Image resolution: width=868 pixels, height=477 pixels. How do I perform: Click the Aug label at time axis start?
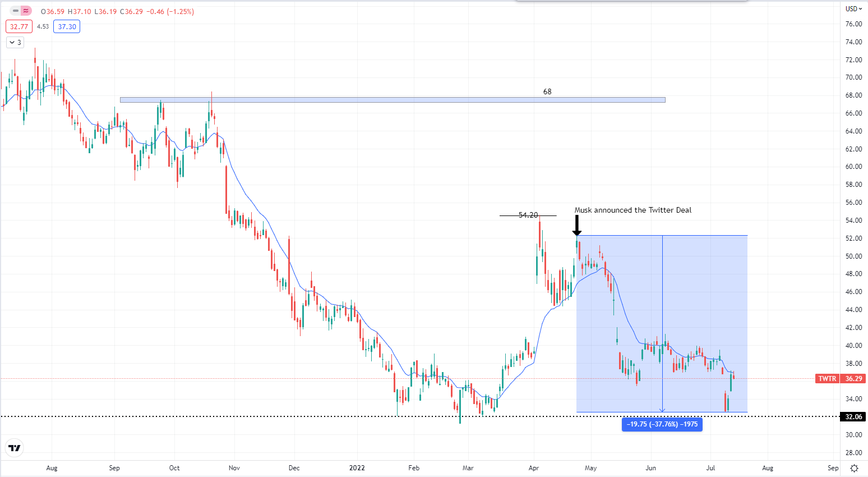tap(52, 468)
